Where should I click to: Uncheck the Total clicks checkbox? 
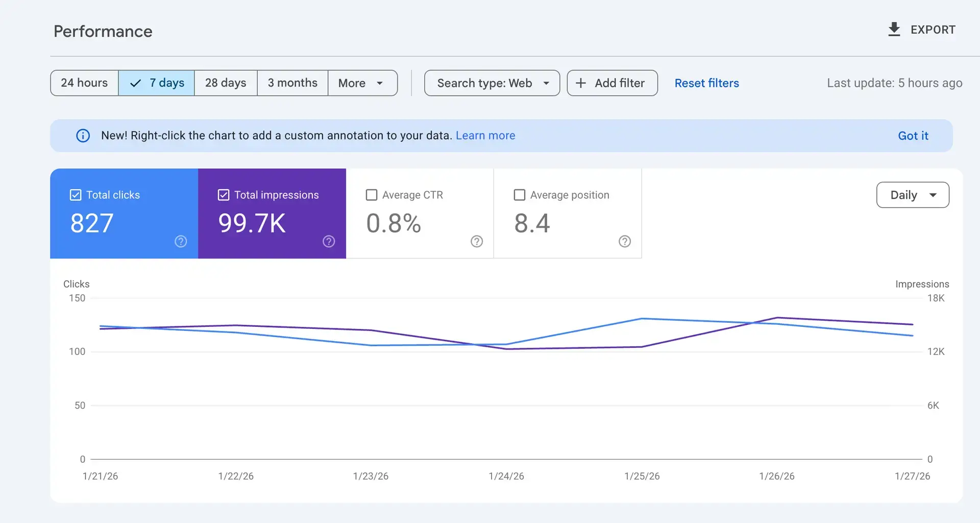[x=75, y=195]
